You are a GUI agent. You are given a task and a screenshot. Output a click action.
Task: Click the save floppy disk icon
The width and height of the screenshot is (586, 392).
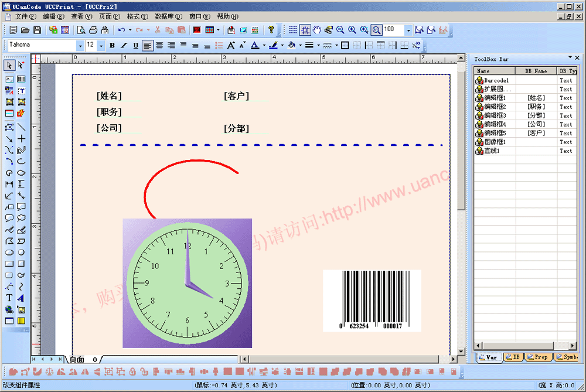coord(37,30)
